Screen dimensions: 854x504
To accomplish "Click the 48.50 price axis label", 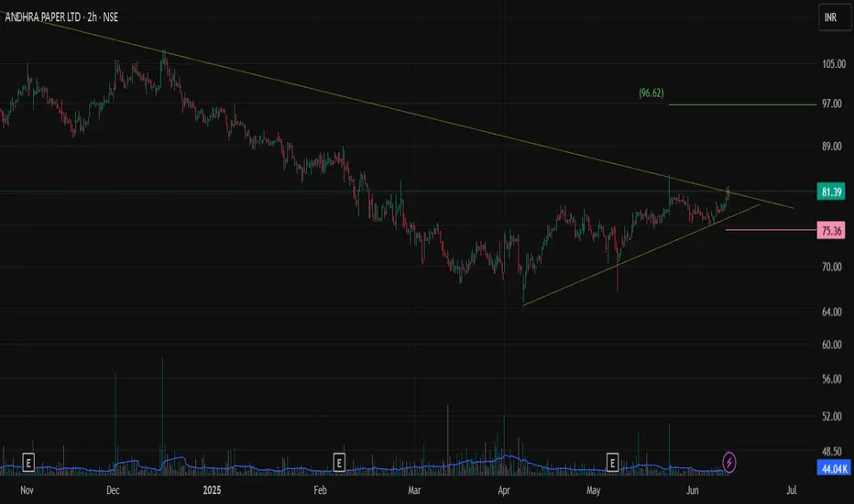I will tap(832, 451).
